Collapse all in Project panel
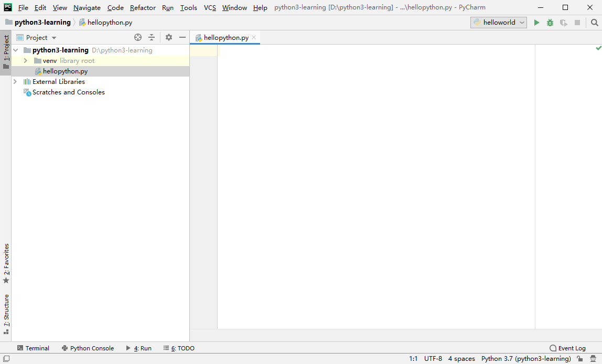Image resolution: width=602 pixels, height=364 pixels. [x=152, y=37]
